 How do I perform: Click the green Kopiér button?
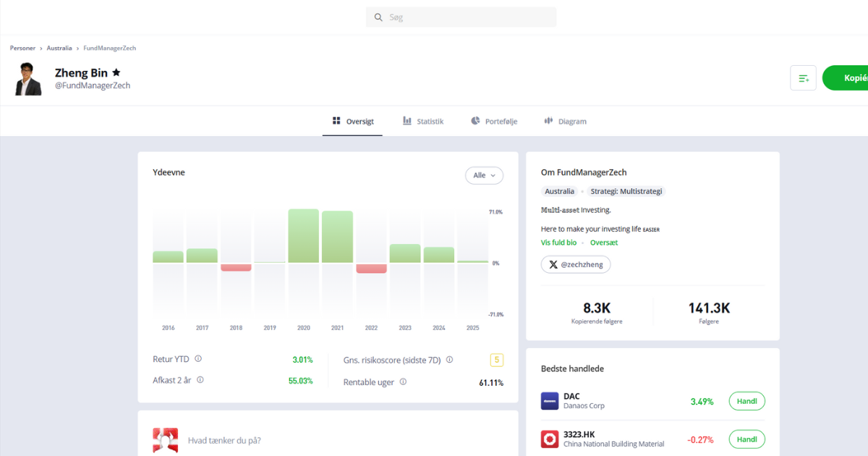click(x=846, y=78)
